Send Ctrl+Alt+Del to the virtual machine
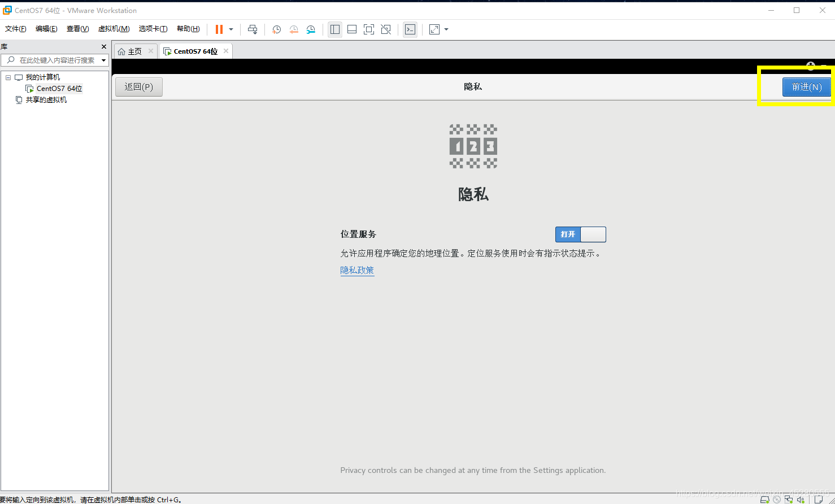Screen dimensions: 835x504 coord(253,29)
